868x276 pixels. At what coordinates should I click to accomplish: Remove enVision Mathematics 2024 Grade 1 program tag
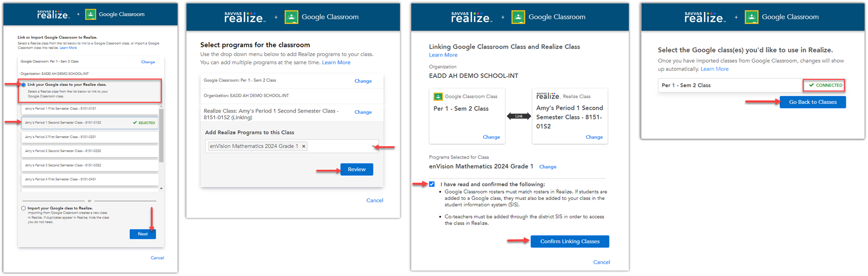[304, 146]
